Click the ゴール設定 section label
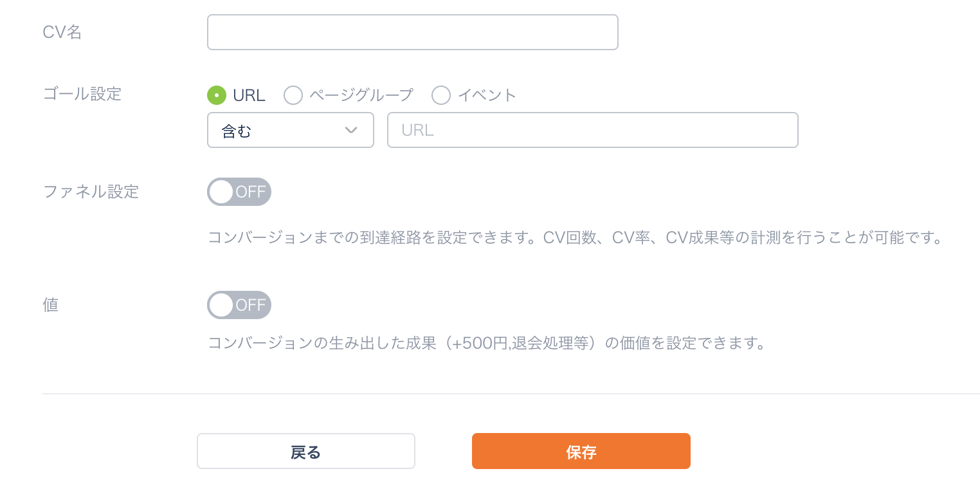 click(82, 94)
